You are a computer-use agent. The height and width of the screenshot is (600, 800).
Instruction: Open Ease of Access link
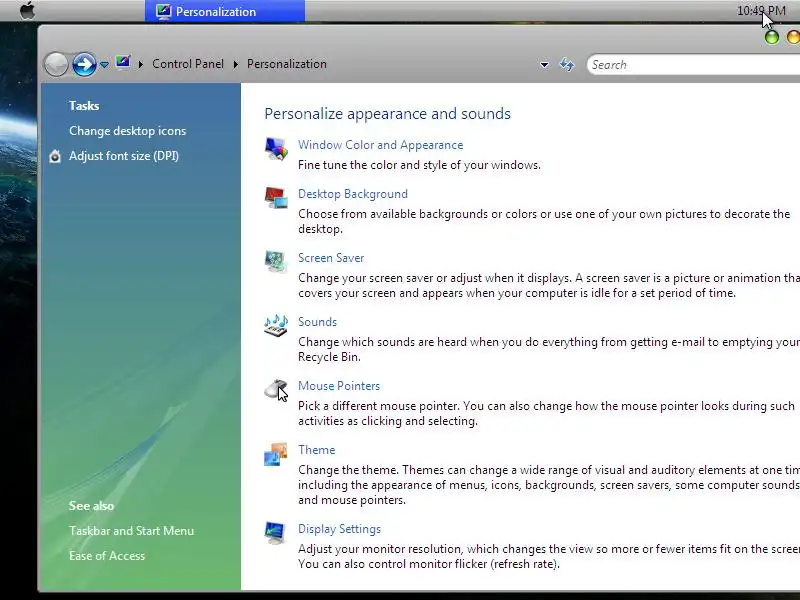(x=107, y=556)
